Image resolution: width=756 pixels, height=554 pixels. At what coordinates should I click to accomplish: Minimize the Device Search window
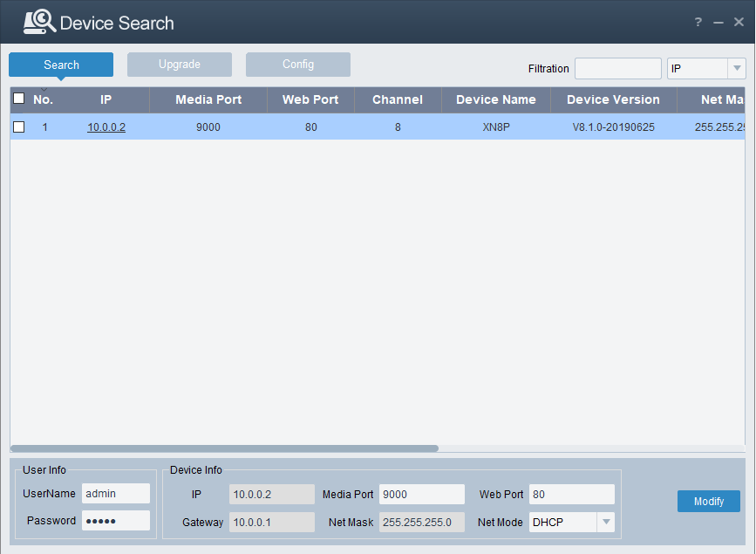(719, 23)
